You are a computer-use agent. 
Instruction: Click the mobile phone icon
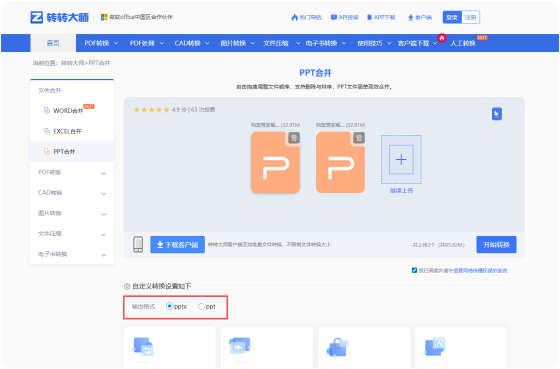[138, 244]
